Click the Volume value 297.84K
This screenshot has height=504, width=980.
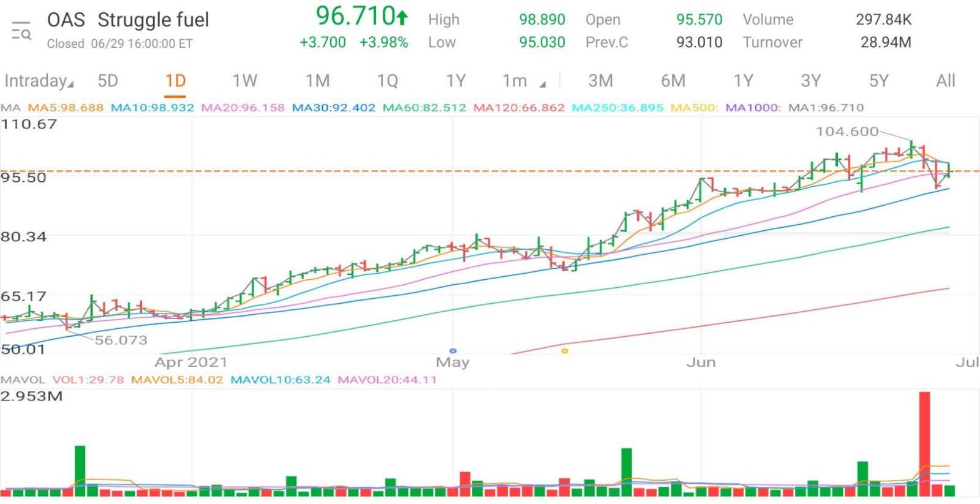[884, 20]
